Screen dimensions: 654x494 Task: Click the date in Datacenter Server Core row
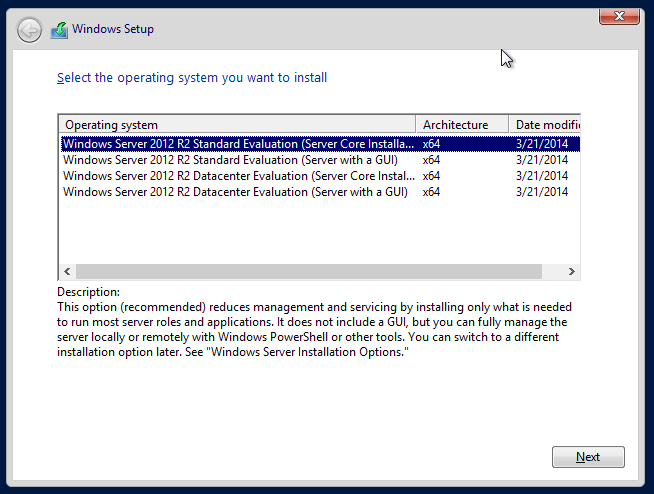(541, 176)
